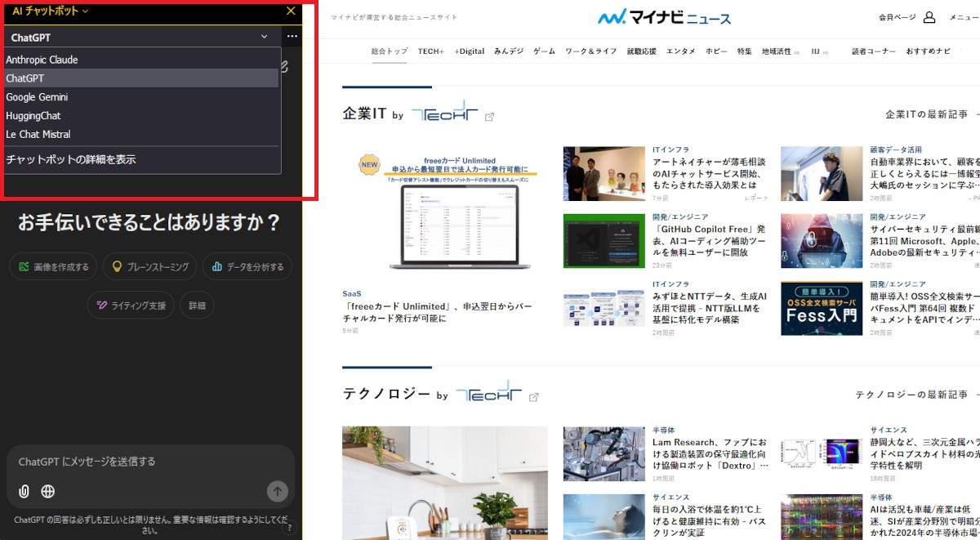Open the Lam Research robot thumbnail

(604, 453)
